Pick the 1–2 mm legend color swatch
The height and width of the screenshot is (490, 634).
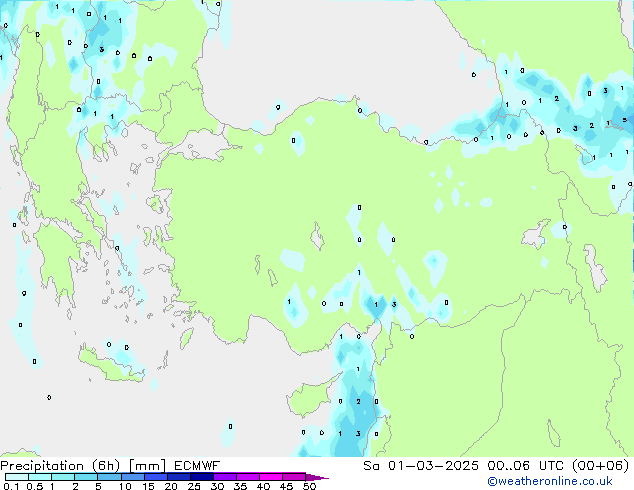tap(63, 477)
